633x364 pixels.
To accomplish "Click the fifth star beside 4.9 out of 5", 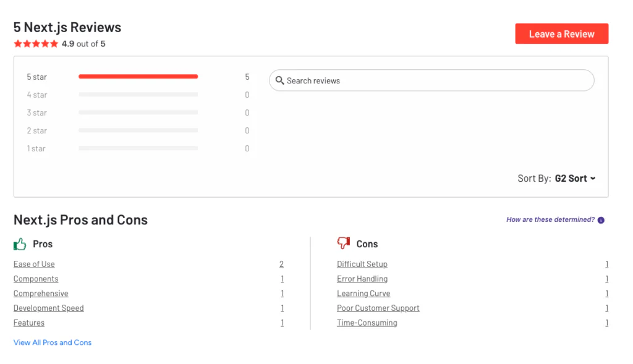I will coord(54,43).
